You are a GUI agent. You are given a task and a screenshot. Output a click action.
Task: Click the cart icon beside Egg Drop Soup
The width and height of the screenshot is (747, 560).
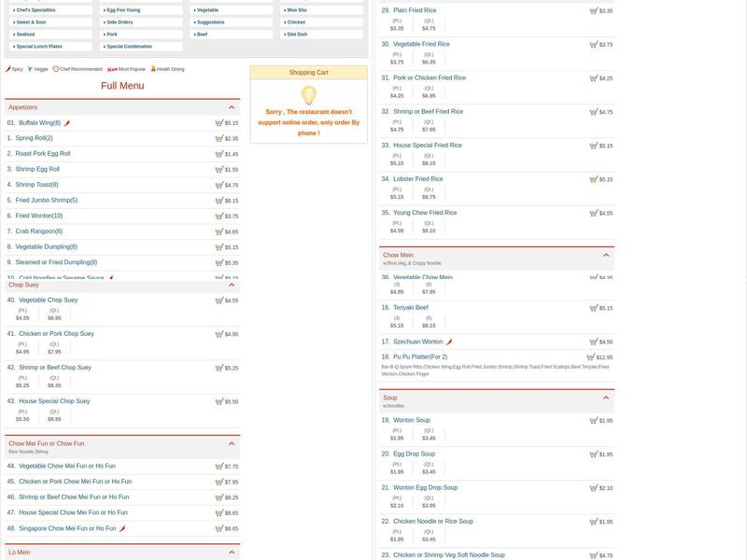[x=594, y=455]
